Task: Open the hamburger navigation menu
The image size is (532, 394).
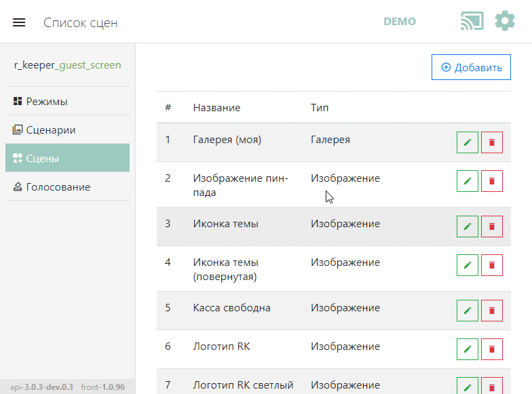Action: click(x=19, y=22)
